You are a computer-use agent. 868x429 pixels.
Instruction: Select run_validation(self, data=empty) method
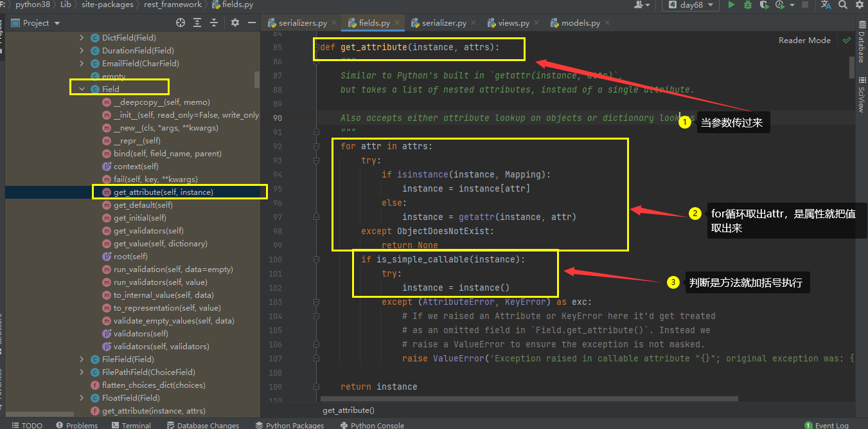coord(173,269)
